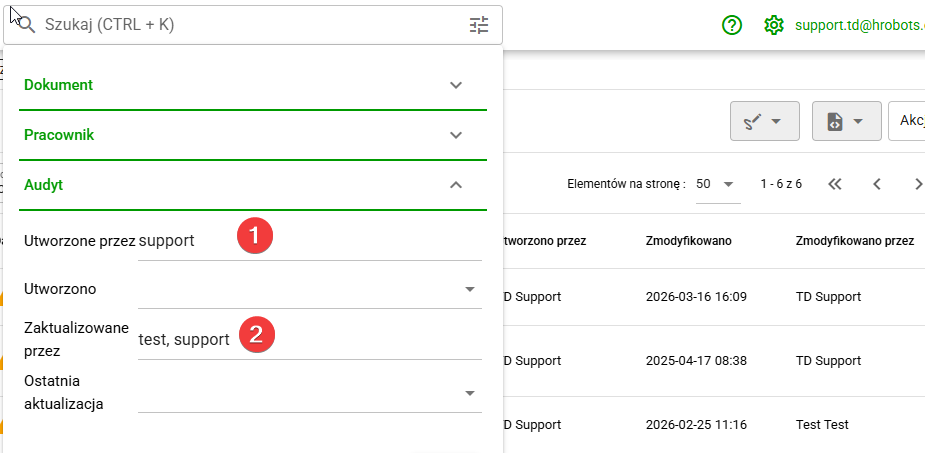The width and height of the screenshot is (925, 453).
Task: Open the Utworzono date dropdown
Action: (x=310, y=289)
